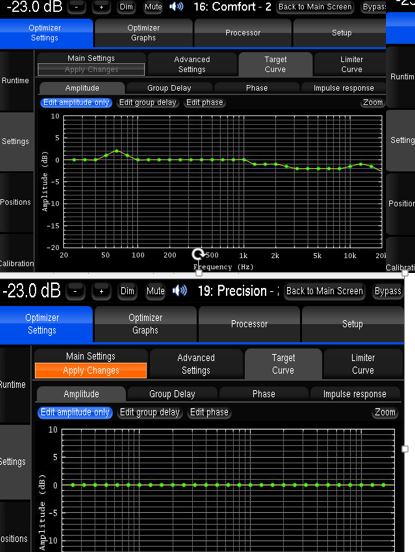Screen dimensions: 415x552
Task: Decrease volume with minus button in Comfort screen
Action: click(x=77, y=7)
